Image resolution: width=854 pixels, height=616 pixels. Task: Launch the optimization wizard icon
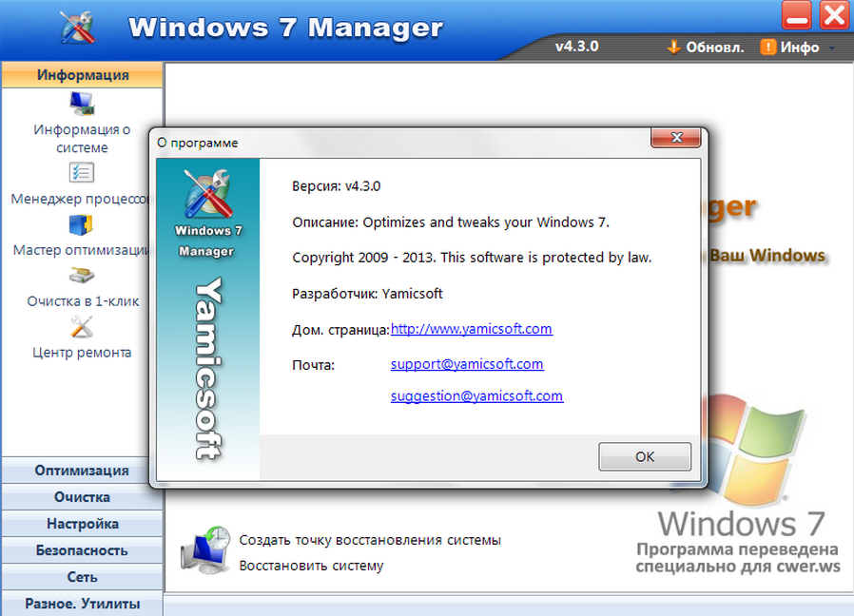pos(81,224)
